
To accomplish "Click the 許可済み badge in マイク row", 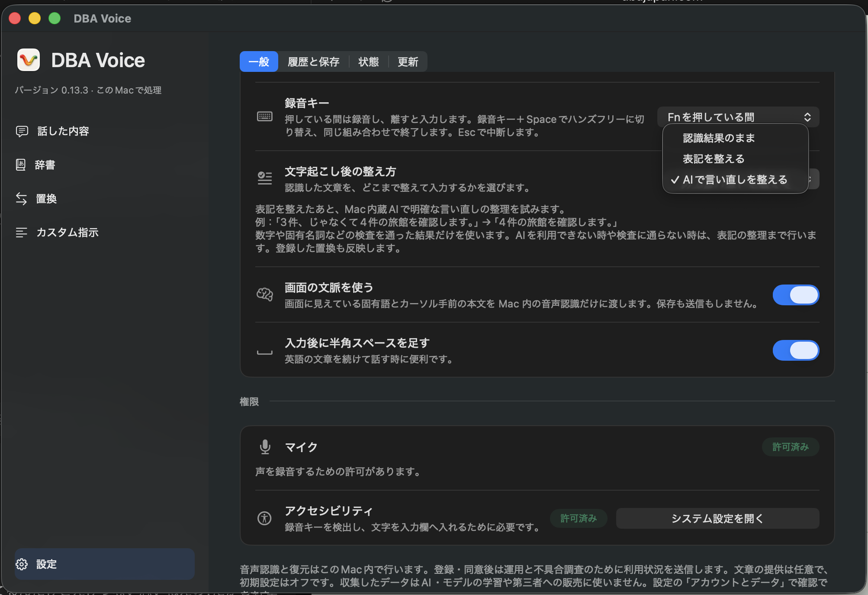I will (791, 447).
